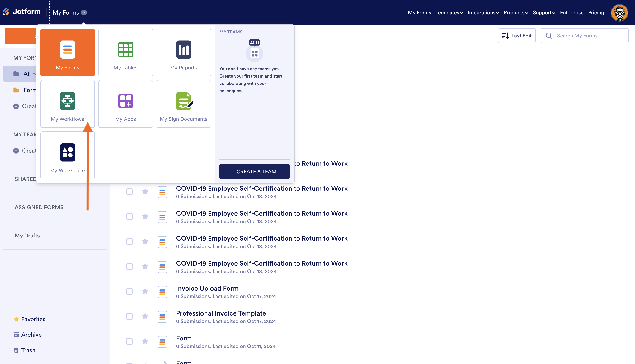The width and height of the screenshot is (635, 364).
Task: Click the MY TEAMS heading in dropdown panel
Action: click(231, 32)
